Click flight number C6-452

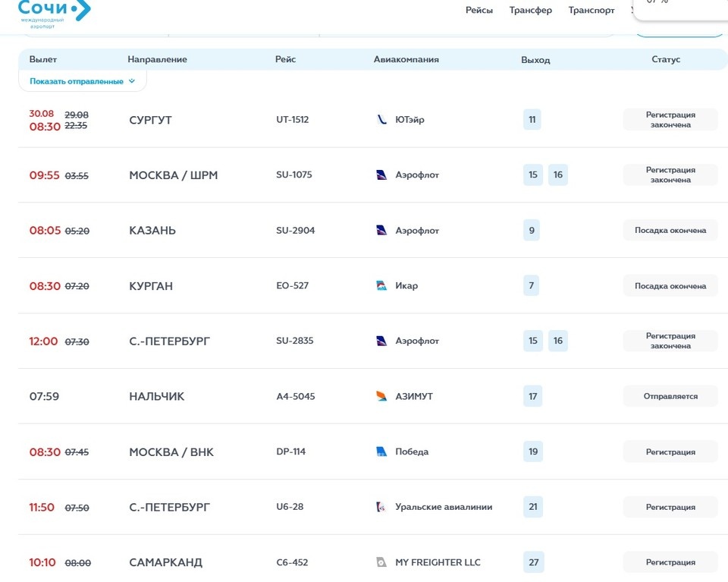click(292, 562)
